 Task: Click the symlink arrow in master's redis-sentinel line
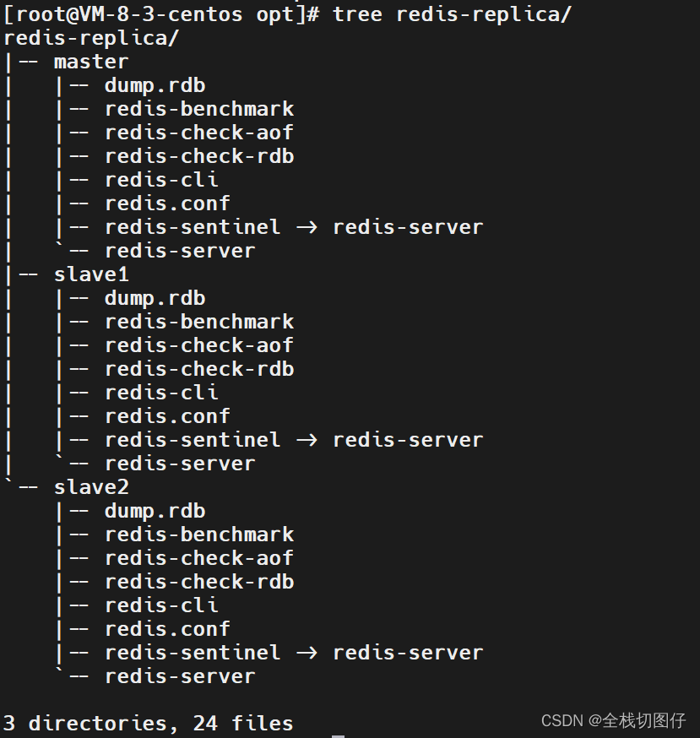(307, 228)
